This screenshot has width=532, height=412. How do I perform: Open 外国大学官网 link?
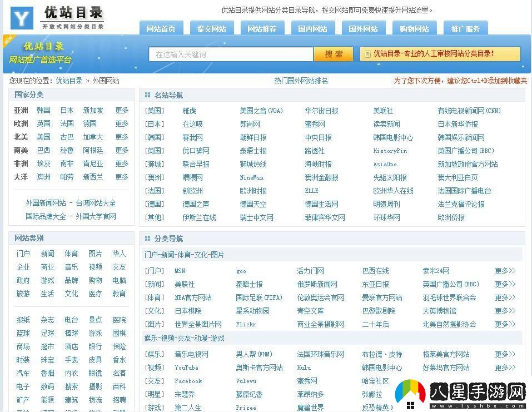click(x=96, y=216)
